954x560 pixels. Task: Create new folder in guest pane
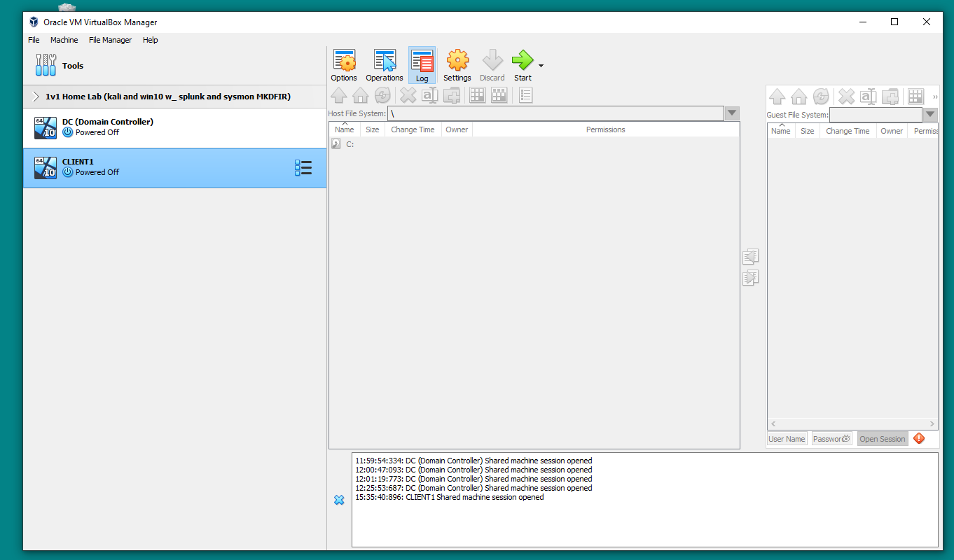point(890,97)
